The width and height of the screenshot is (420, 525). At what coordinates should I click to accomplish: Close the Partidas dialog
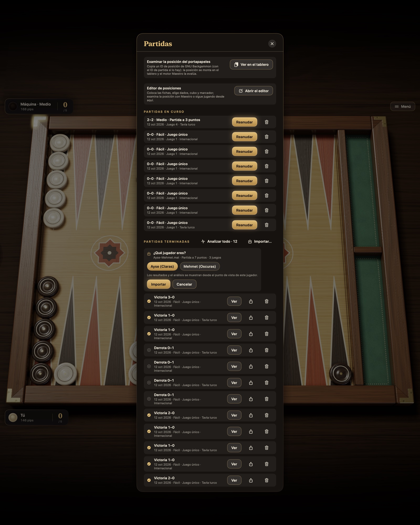click(x=272, y=44)
